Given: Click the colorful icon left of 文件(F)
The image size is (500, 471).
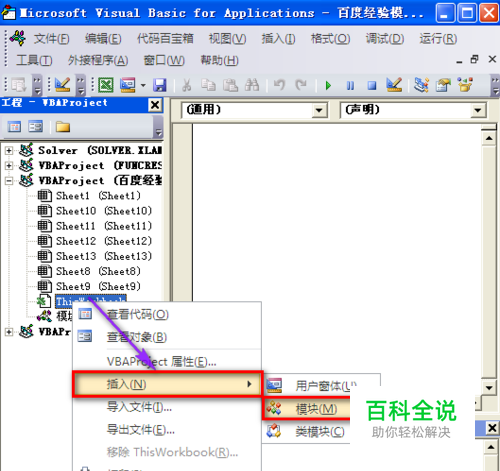Looking at the screenshot, I should click(x=18, y=38).
